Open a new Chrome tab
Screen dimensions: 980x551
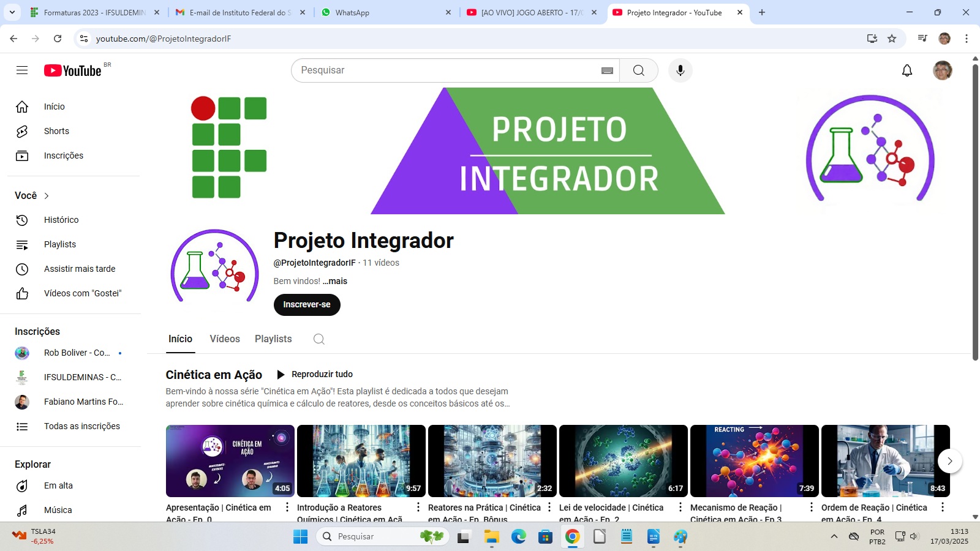(762, 12)
